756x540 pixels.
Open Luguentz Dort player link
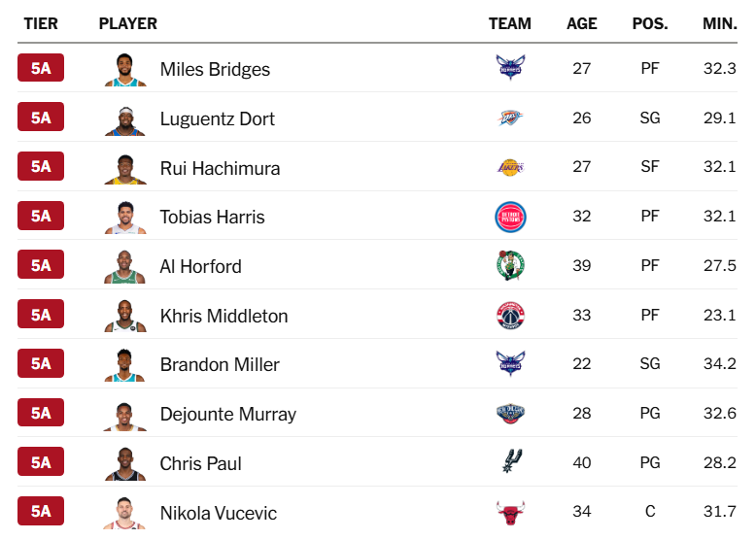click(x=217, y=118)
